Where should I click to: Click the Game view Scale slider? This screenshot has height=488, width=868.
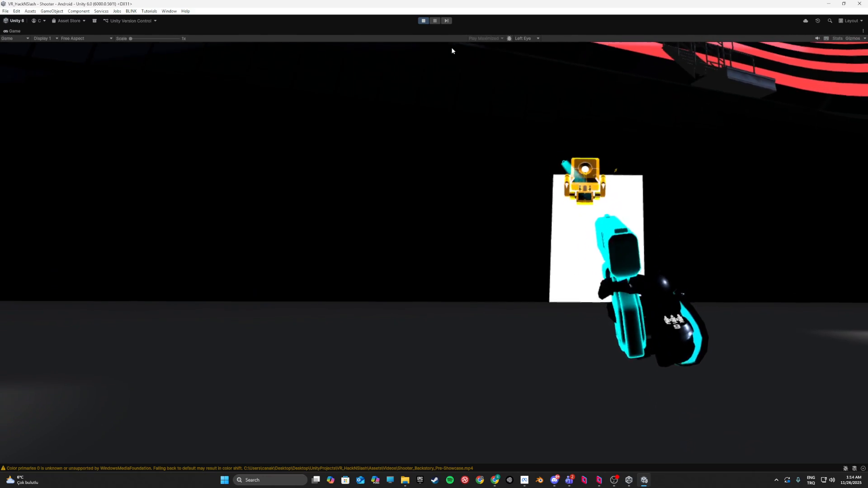155,38
